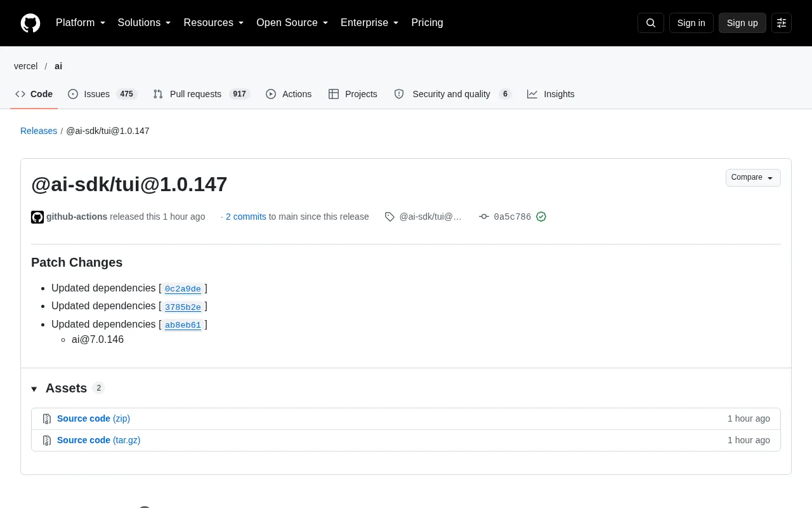This screenshot has height=508, width=812.
Task: Click the search magnifier icon
Action: 651,23
